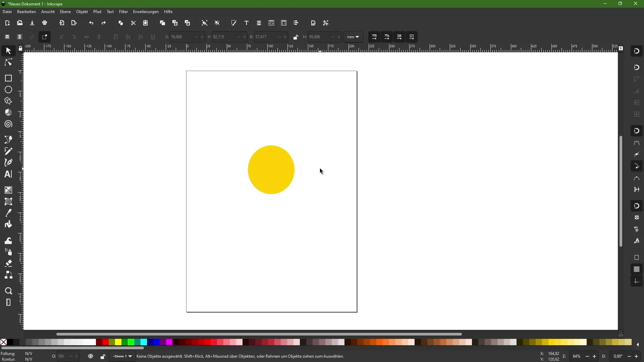Click the Cut scissors icon
The image size is (644, 362).
pyautogui.click(x=133, y=23)
